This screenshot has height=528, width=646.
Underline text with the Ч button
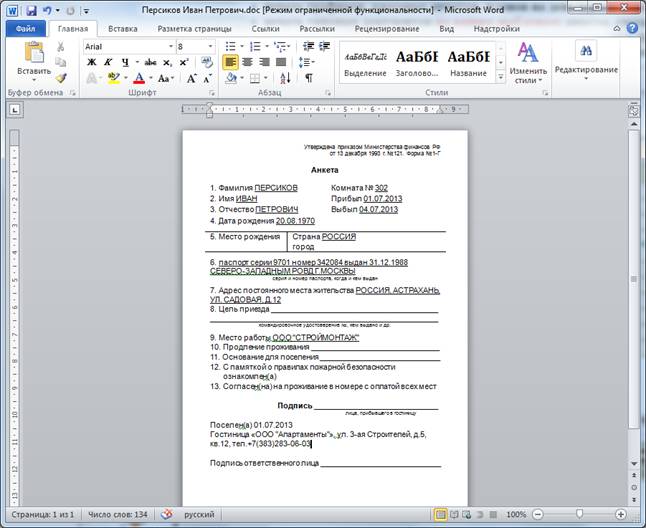point(121,62)
